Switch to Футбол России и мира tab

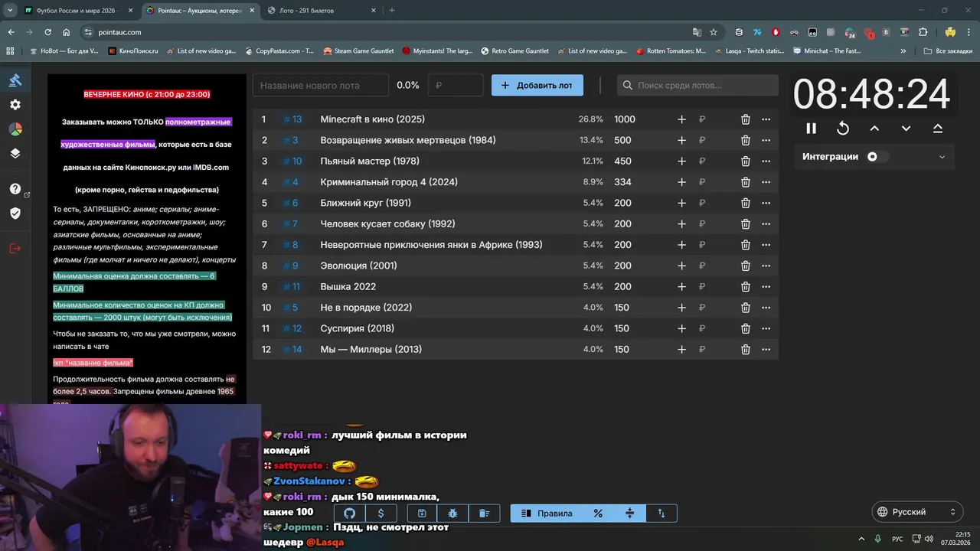coord(78,11)
